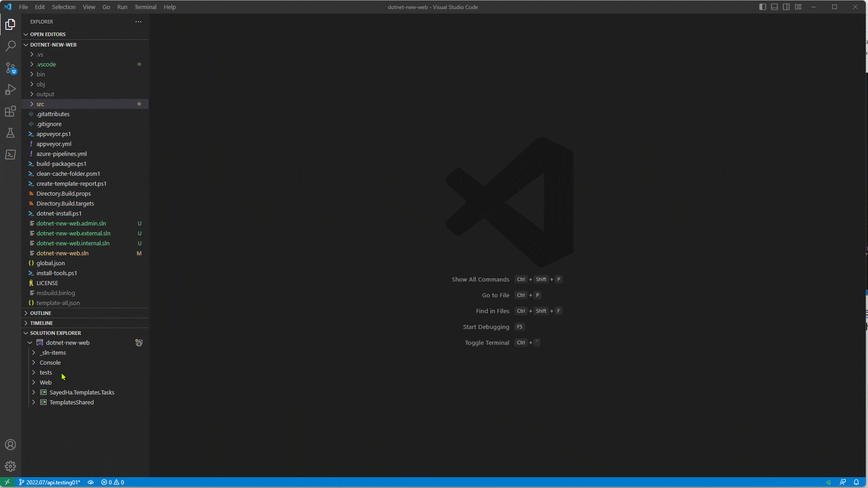Open the Run menu
The image size is (868, 488).
point(122,7)
